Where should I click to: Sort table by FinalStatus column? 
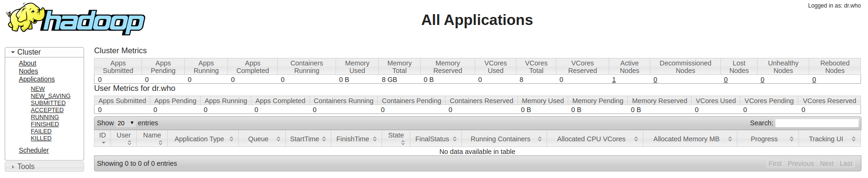tap(436, 139)
